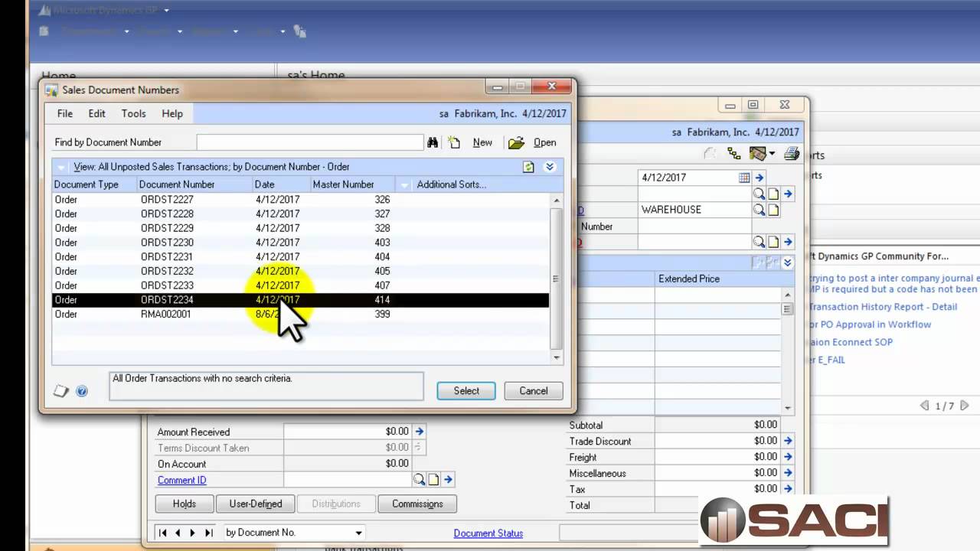980x551 pixels.
Task: Click Tax expansion arrow
Action: coord(788,489)
